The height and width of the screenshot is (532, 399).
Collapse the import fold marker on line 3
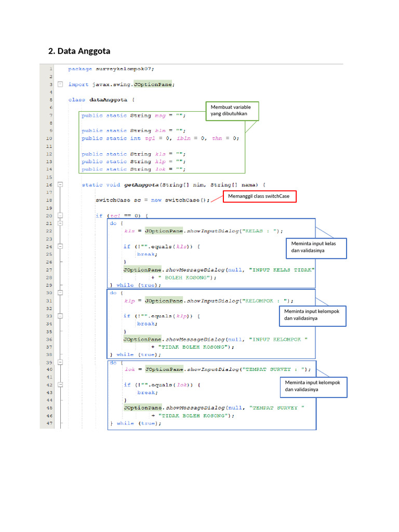point(60,84)
